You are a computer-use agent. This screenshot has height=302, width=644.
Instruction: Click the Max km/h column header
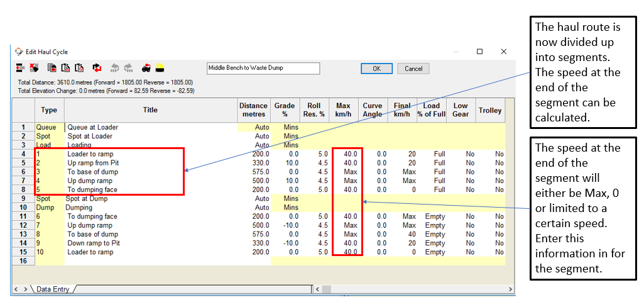click(x=343, y=110)
